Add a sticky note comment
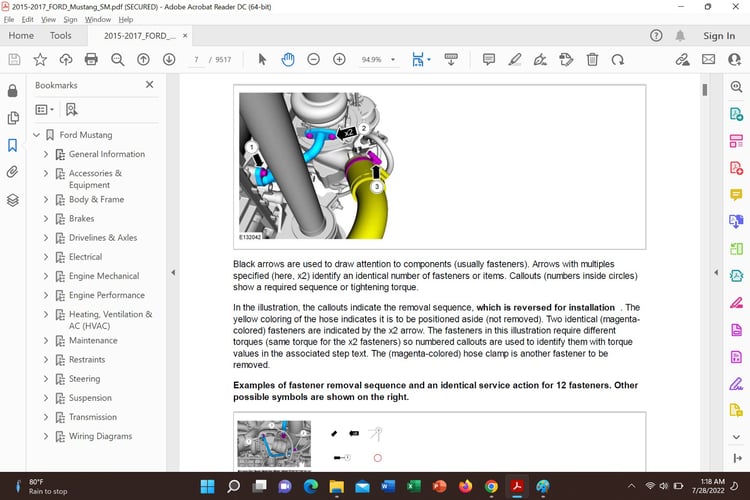 click(489, 59)
